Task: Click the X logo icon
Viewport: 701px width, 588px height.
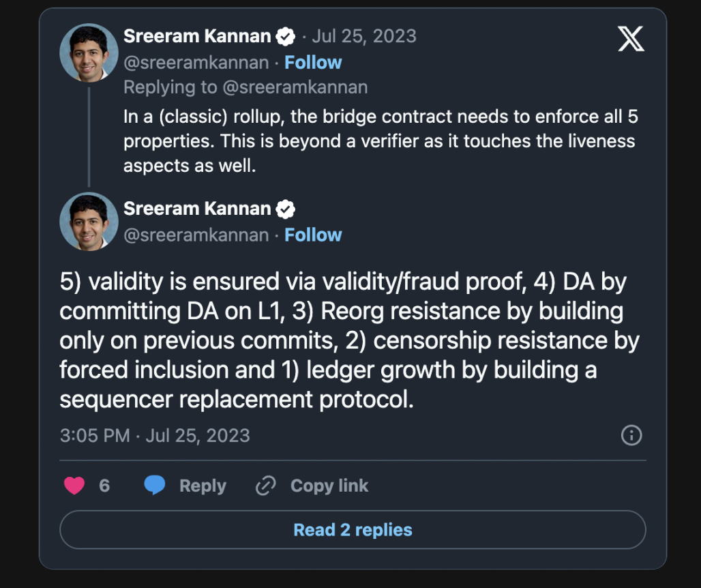Action: tap(630, 40)
